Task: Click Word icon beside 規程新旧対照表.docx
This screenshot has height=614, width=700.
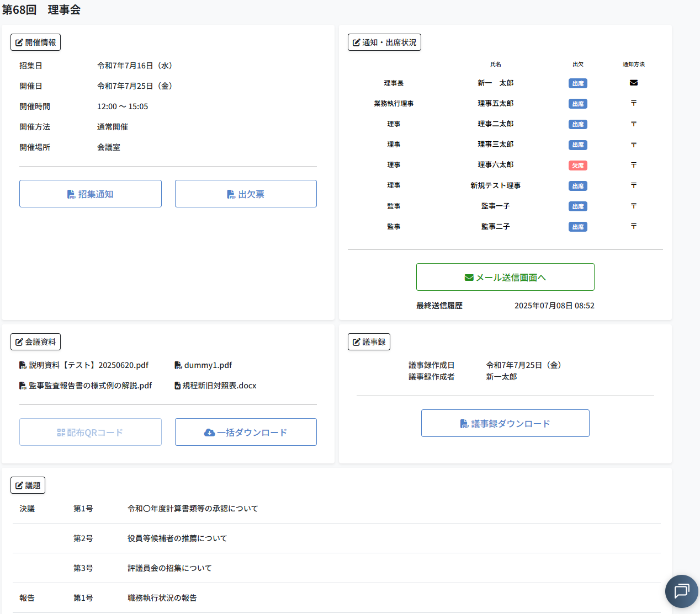Action: click(178, 386)
